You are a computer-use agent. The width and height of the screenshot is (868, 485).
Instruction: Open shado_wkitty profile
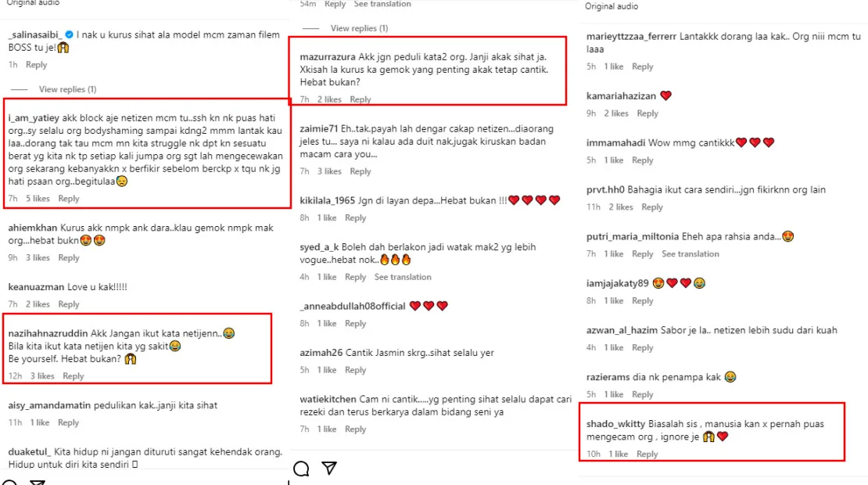[615, 424]
